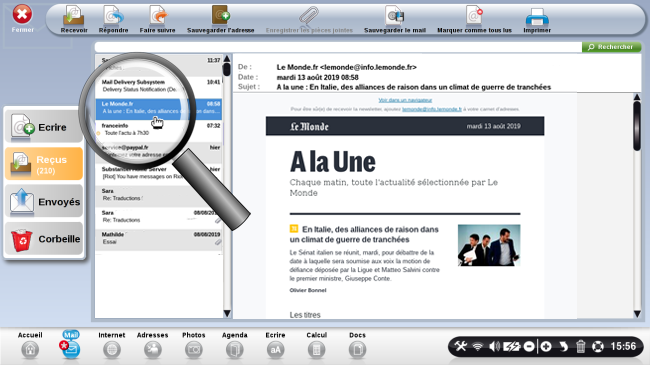Focus the mail search field
The height and width of the screenshot is (365, 650).
tap(338, 47)
